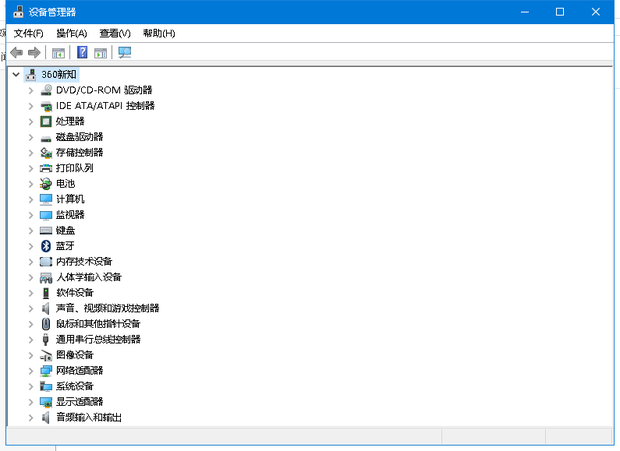Select the 通用串行总线控制器 text row
This screenshot has height=451, width=620.
(x=98, y=340)
